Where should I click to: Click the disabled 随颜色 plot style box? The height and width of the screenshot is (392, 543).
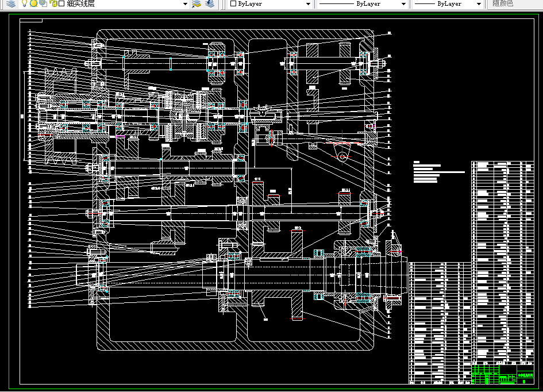point(515,4)
